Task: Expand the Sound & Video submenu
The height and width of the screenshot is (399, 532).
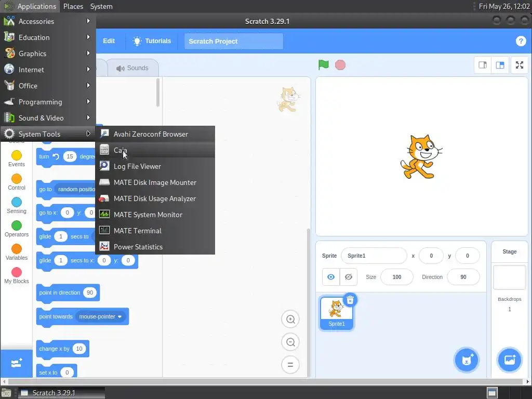Action: (48, 118)
